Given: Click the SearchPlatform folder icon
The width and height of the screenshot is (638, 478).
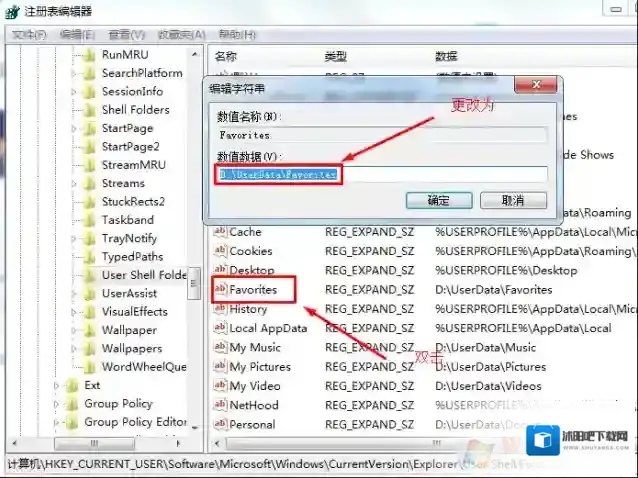Looking at the screenshot, I should pos(89,73).
